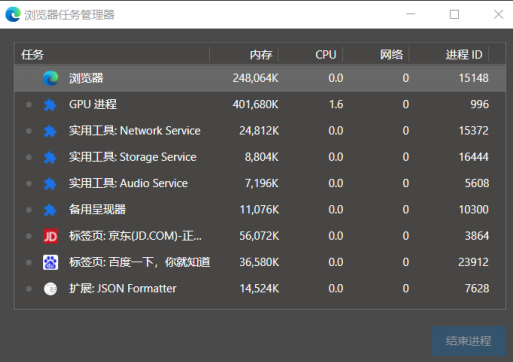Click the puzzle icon beside GPU 进程
Image resolution: width=513 pixels, height=362 pixels.
50,105
